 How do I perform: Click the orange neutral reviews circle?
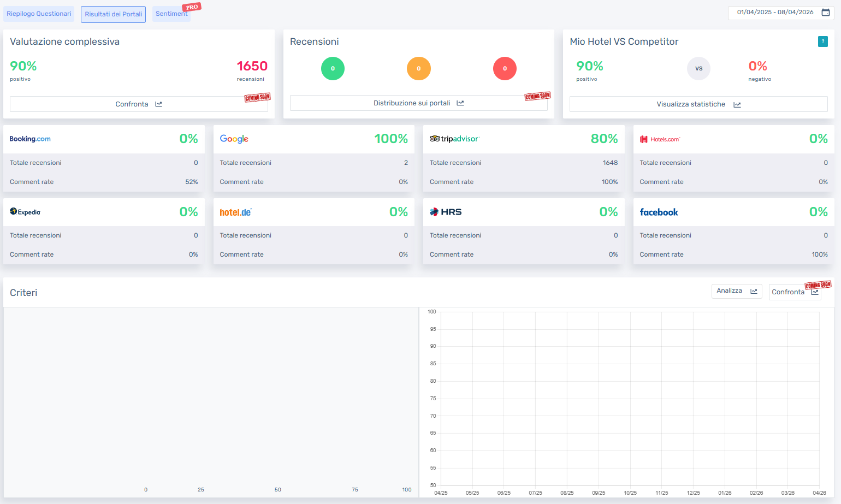(x=419, y=69)
